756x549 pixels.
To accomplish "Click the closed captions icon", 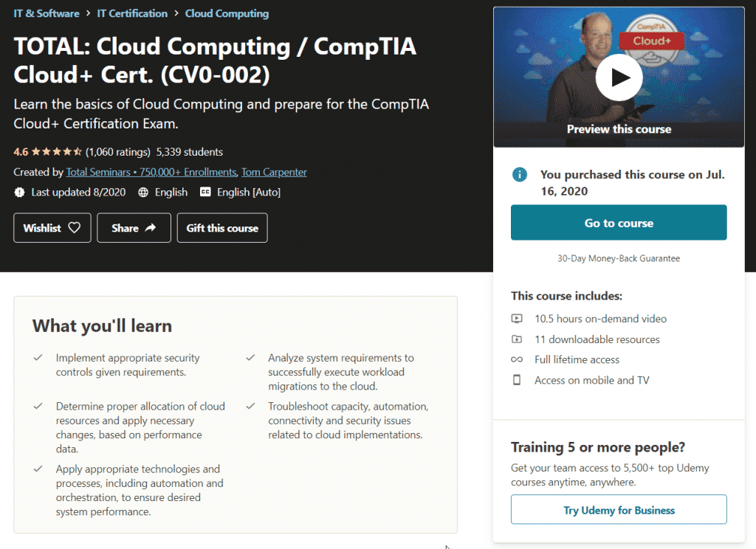I will click(x=205, y=192).
